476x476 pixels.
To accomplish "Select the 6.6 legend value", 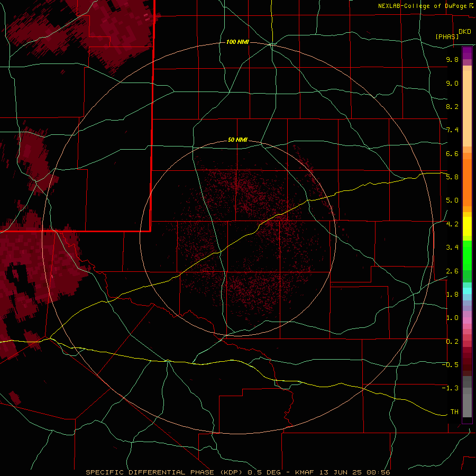I will 452,153.
